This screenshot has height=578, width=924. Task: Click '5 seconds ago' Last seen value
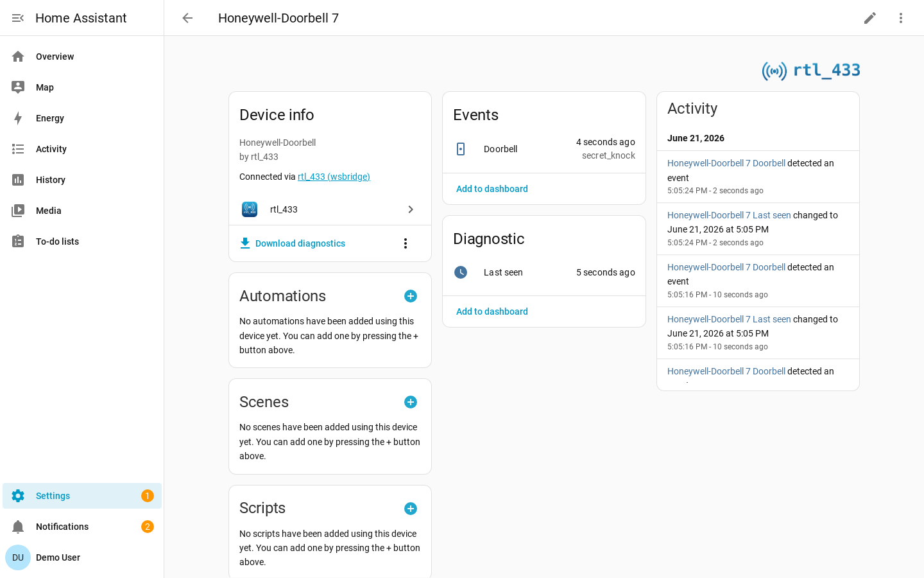(x=606, y=272)
